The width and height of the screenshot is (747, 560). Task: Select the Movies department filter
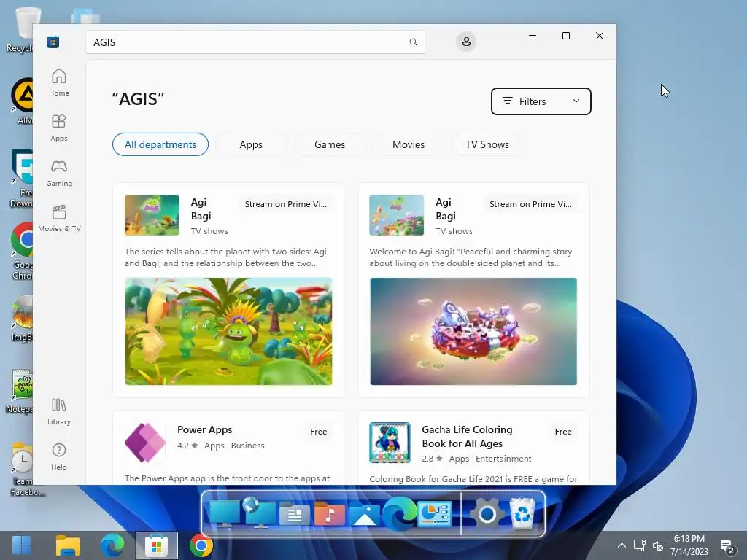[x=409, y=144]
